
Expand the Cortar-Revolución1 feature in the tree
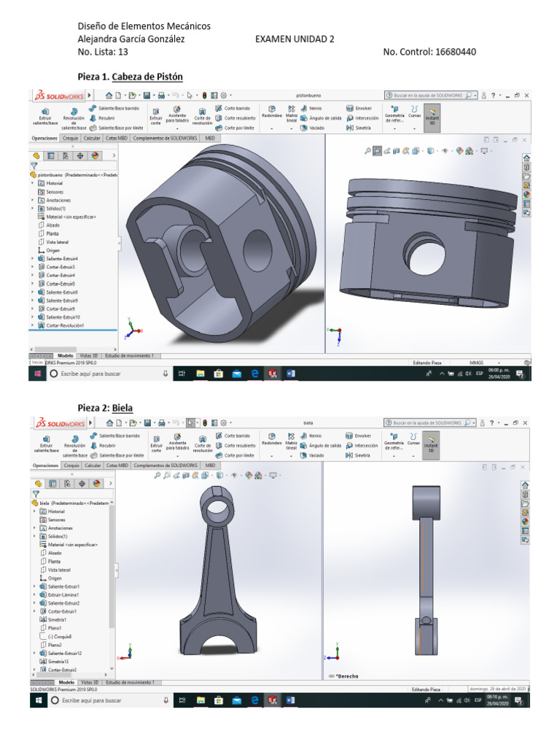coord(33,325)
